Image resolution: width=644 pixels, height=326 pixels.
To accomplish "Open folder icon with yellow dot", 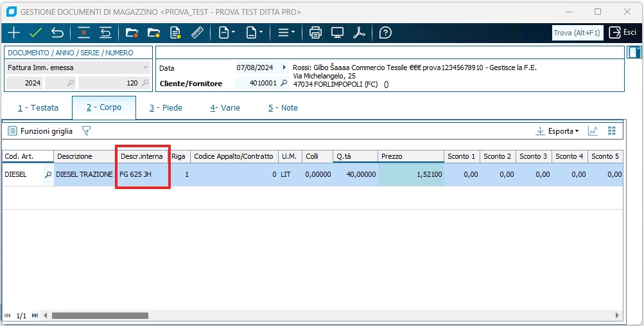I will (153, 33).
